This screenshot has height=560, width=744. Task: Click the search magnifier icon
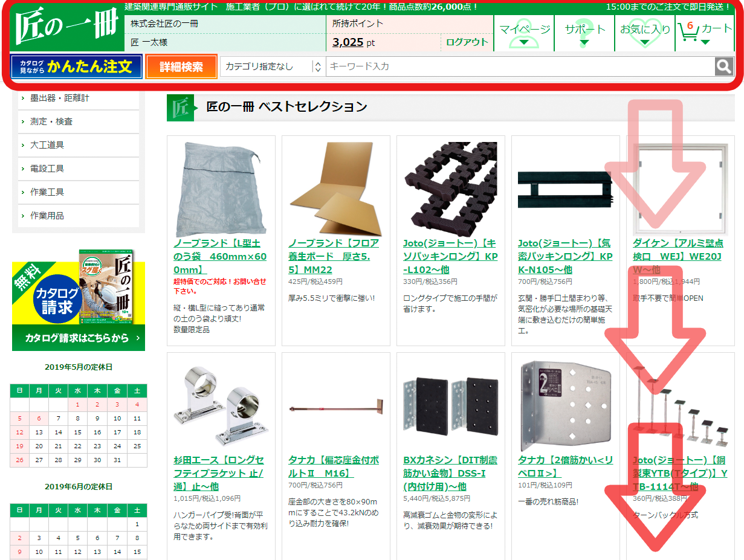723,66
